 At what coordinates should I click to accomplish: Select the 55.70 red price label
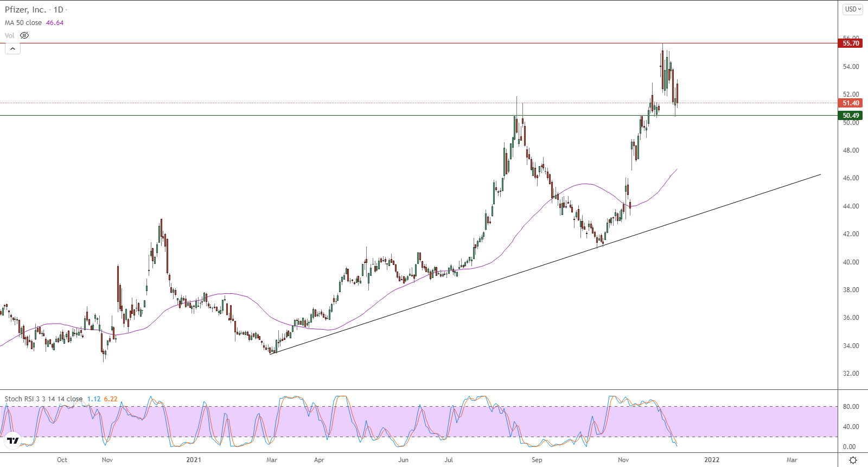[x=851, y=43]
